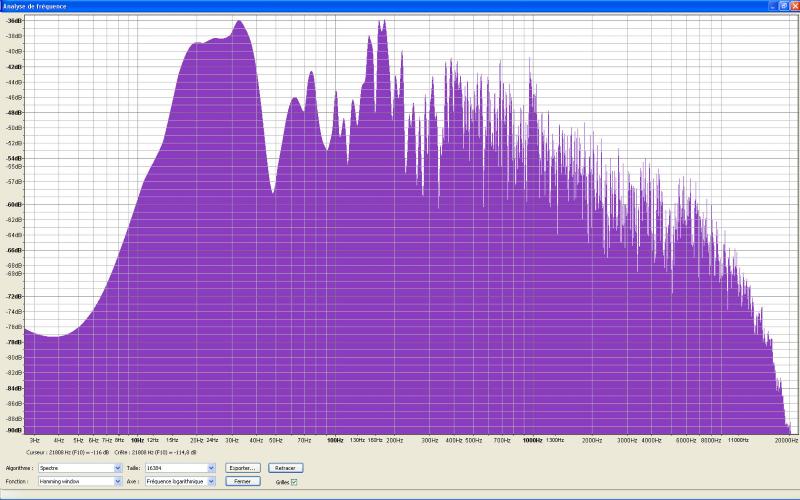The height and width of the screenshot is (500, 800).
Task: Click the -36dB label on the vertical axis
Action: click(14, 20)
